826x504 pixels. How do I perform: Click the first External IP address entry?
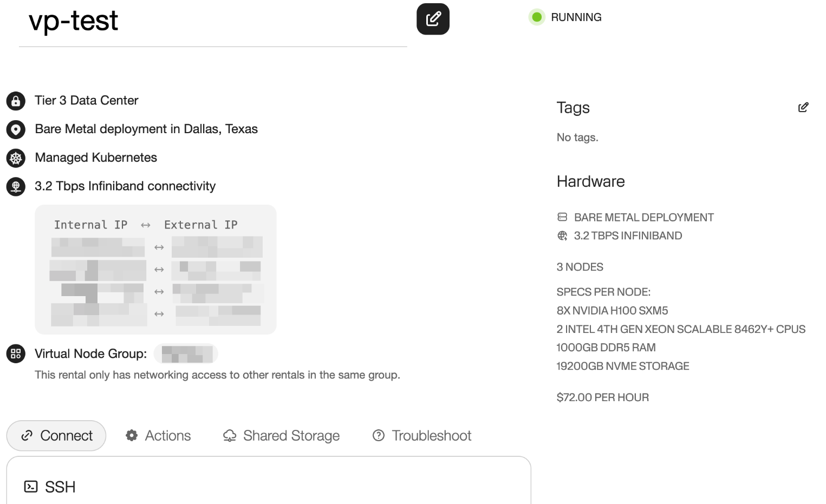[x=217, y=247]
